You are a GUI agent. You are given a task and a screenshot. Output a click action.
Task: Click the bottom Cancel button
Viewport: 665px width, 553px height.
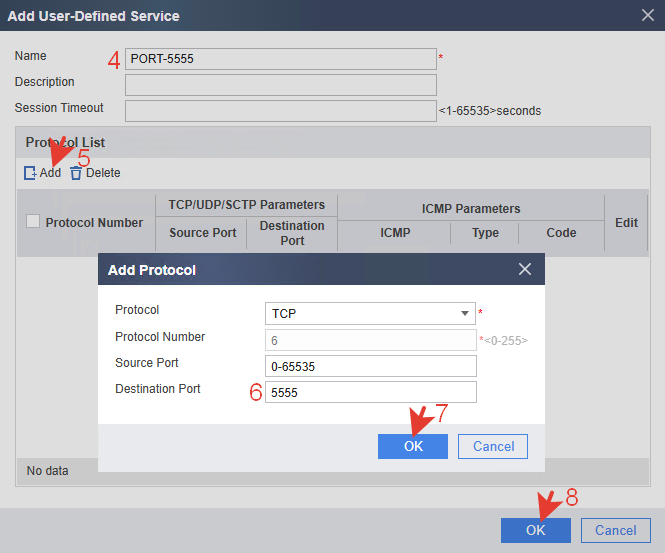tap(616, 530)
